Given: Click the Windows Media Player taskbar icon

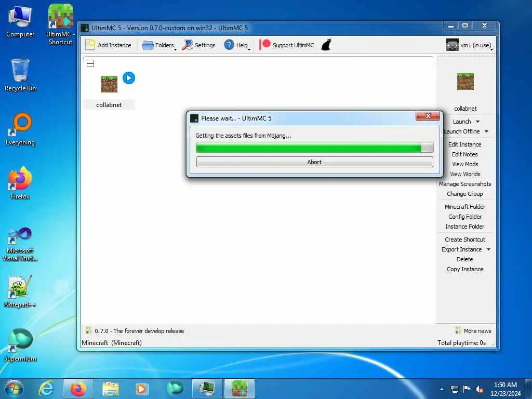Looking at the screenshot, I should [x=141, y=389].
